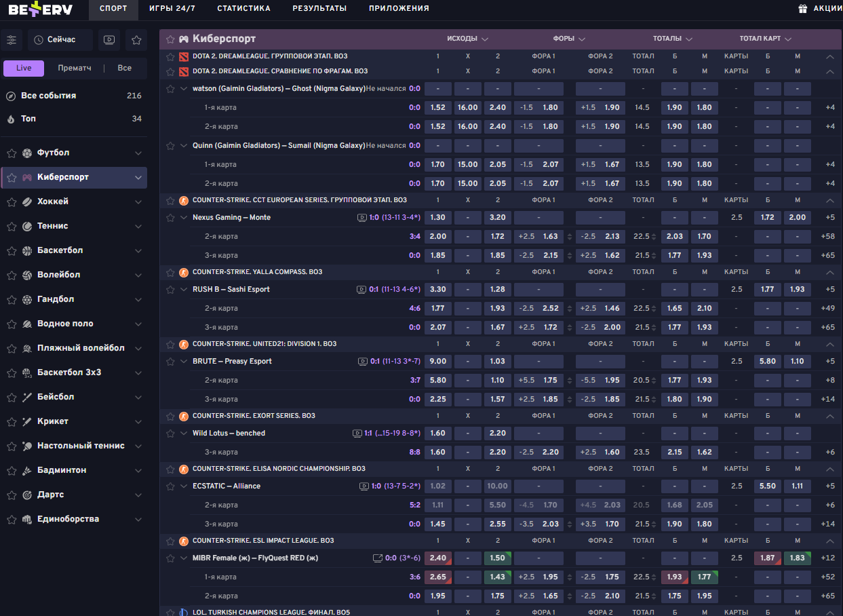Click the Counter-Strike icon of ESL Impact League
The image size is (843, 616).
(183, 541)
